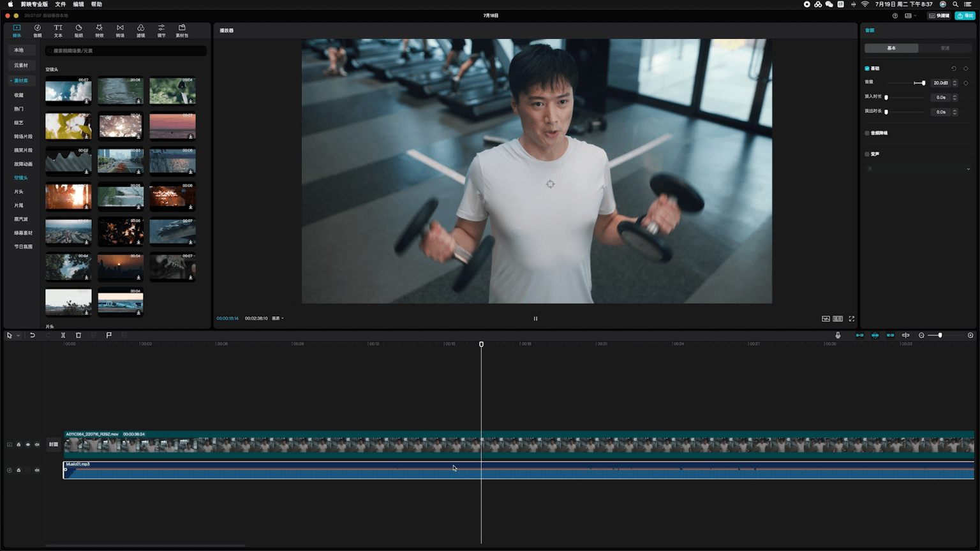Uncheck the 基础 checkbox in audio panel
This screenshot has width=980, height=551.
[x=867, y=68]
